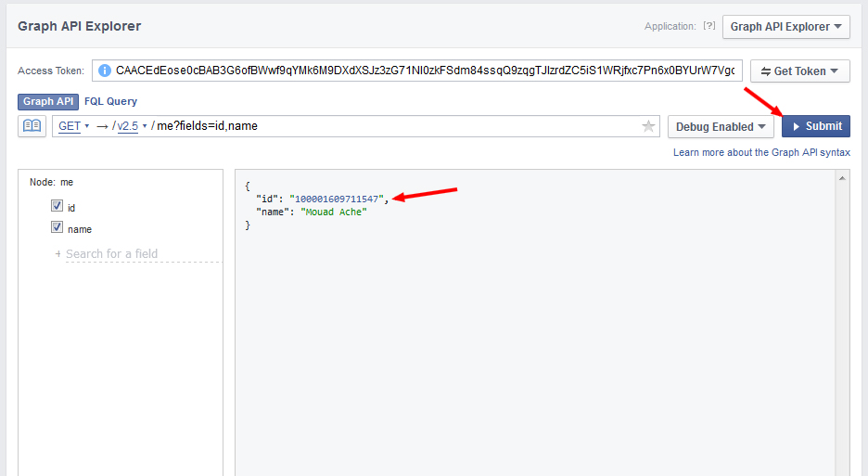
Task: Click the response scrollbar up arrow
Action: coord(842,178)
